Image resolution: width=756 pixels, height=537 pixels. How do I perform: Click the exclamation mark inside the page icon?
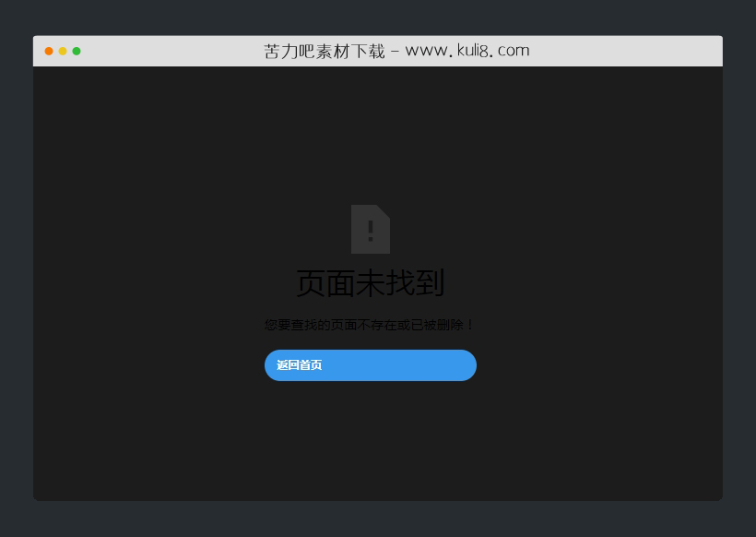(x=370, y=231)
